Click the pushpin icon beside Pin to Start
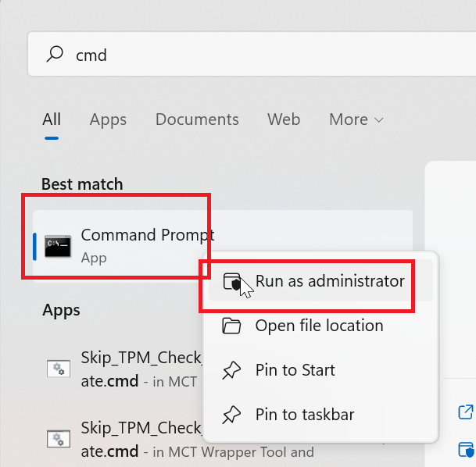 point(231,370)
